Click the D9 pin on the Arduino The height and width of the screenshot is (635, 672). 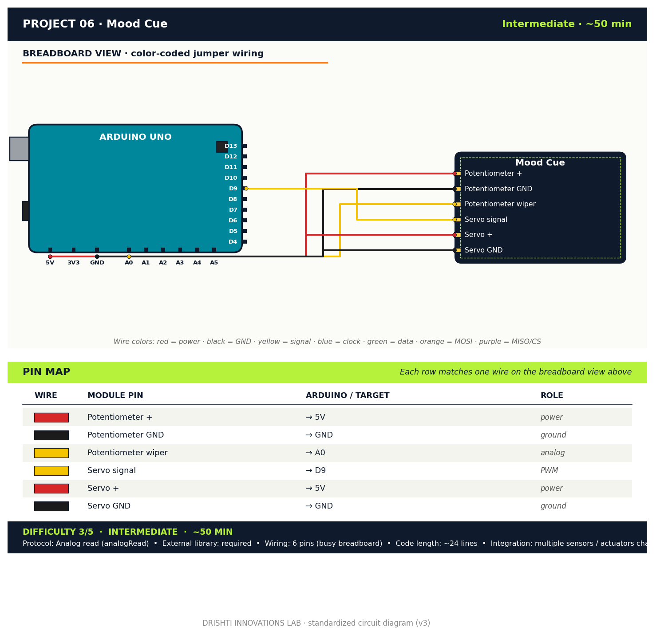(x=246, y=189)
